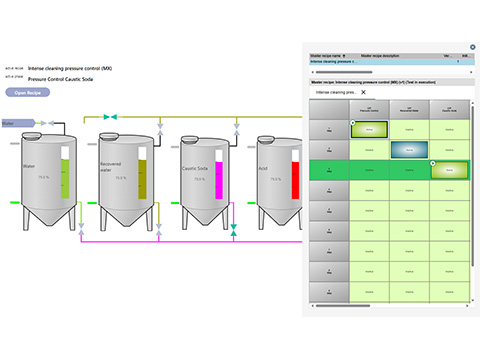Close the Intense cleaning pres.. tab
This screenshot has width=480, height=360.
pyautogui.click(x=363, y=92)
